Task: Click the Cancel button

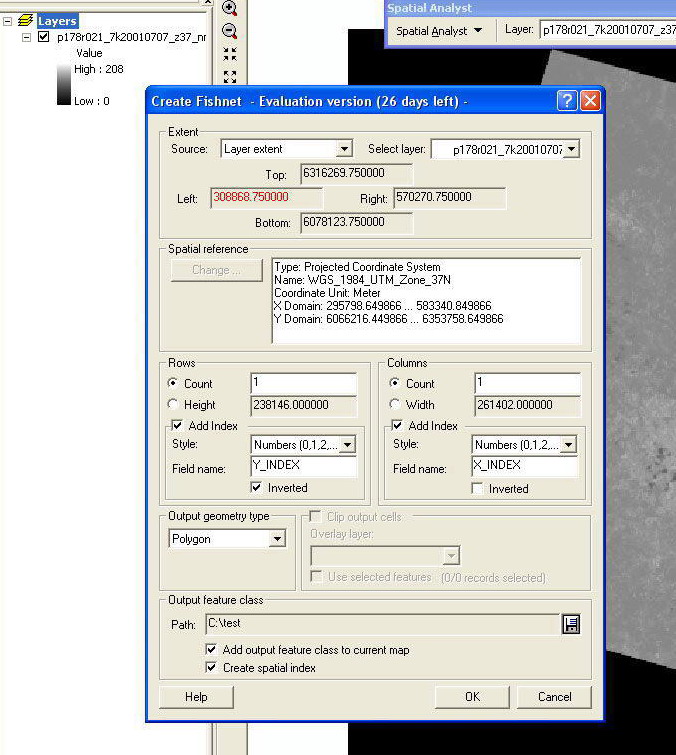Action: click(x=554, y=697)
